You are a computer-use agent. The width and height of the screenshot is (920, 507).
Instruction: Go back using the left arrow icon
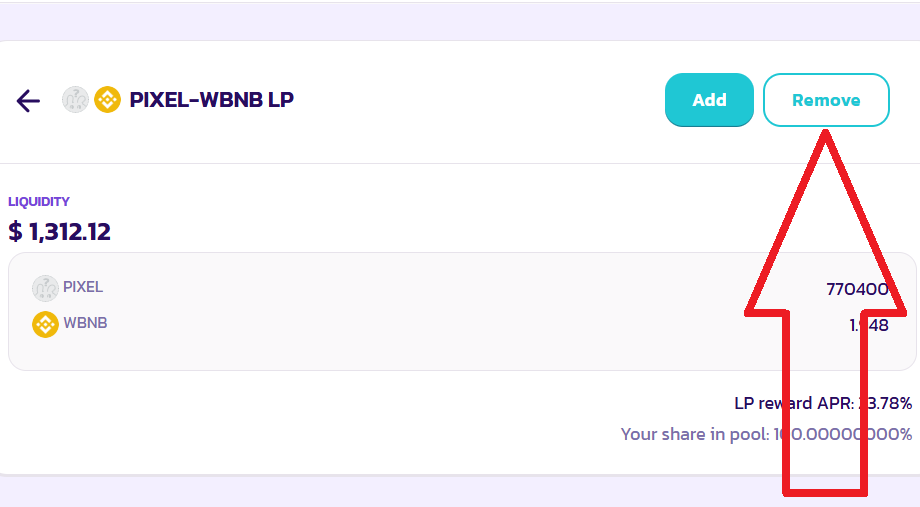(x=28, y=100)
